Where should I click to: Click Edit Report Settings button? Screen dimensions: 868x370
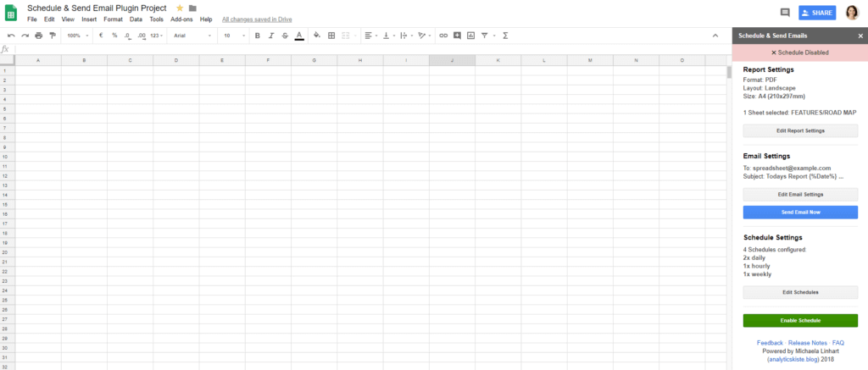[800, 131]
